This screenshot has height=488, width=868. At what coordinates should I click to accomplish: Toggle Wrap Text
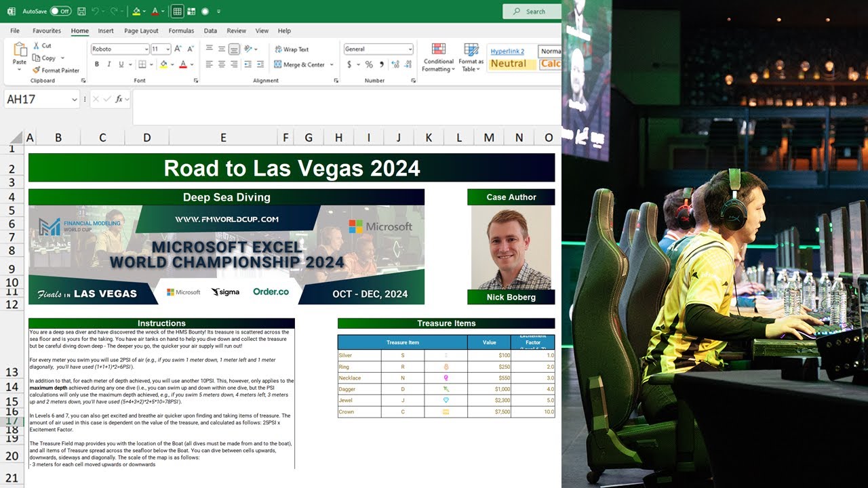coord(292,49)
